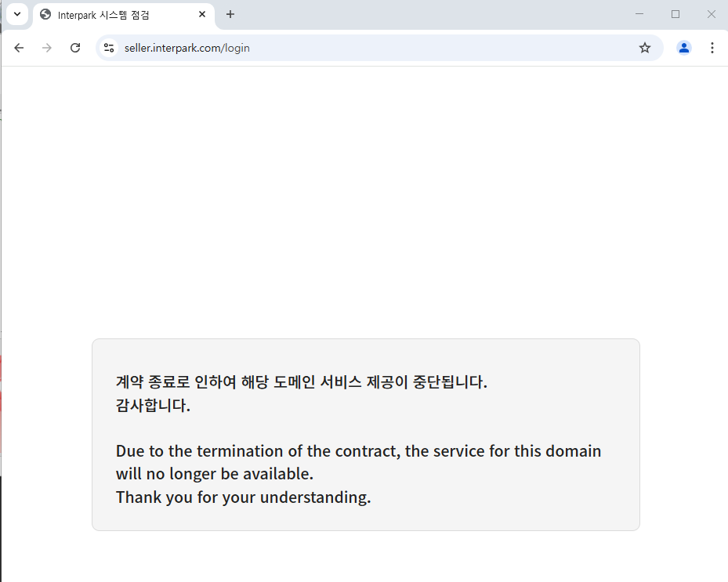
Task: Open a new tab with plus button
Action: point(230,14)
